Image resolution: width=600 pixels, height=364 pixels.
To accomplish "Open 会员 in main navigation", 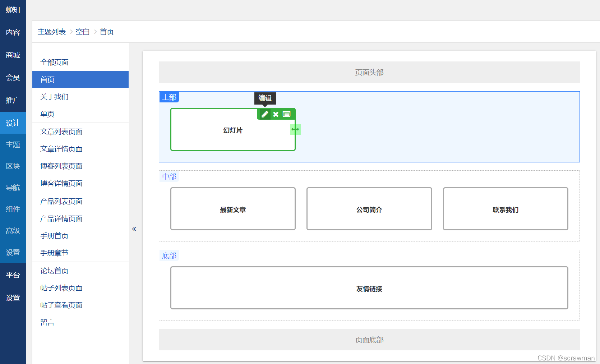I will coord(13,78).
